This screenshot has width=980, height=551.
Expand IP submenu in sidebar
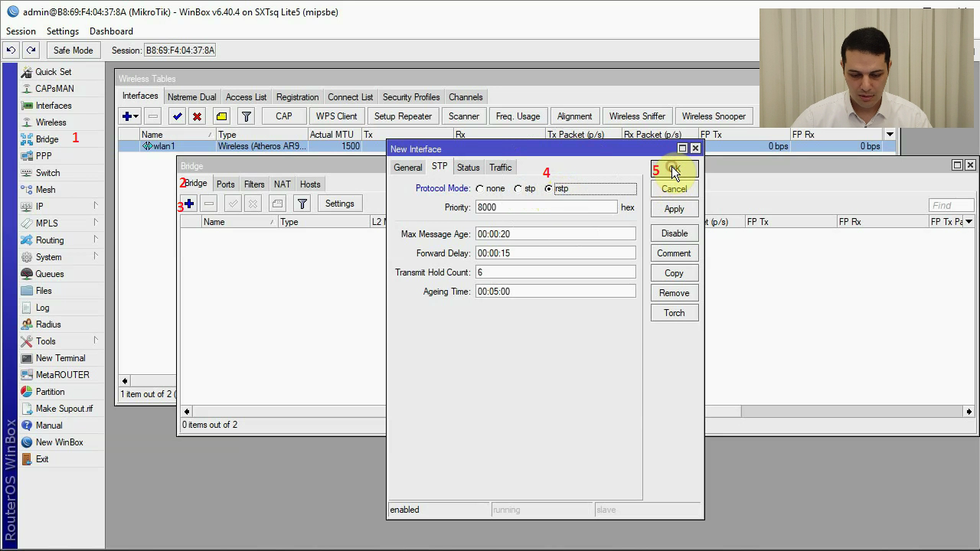point(96,207)
